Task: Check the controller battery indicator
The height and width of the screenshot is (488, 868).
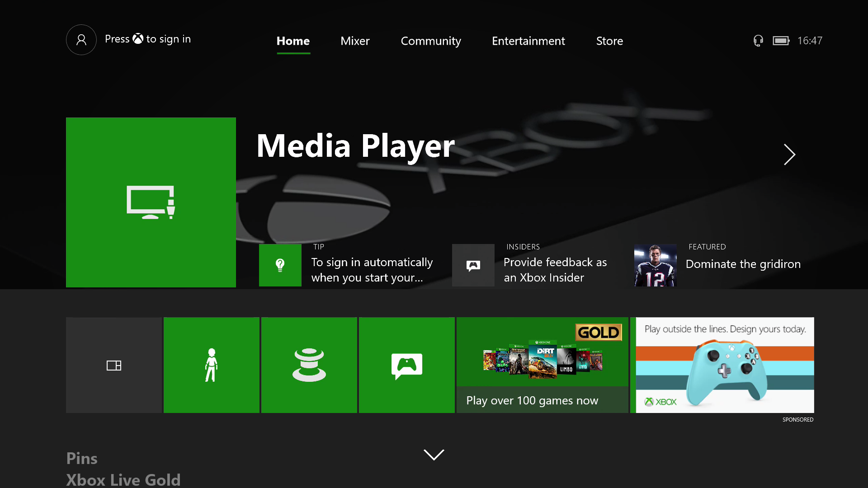Action: tap(782, 40)
